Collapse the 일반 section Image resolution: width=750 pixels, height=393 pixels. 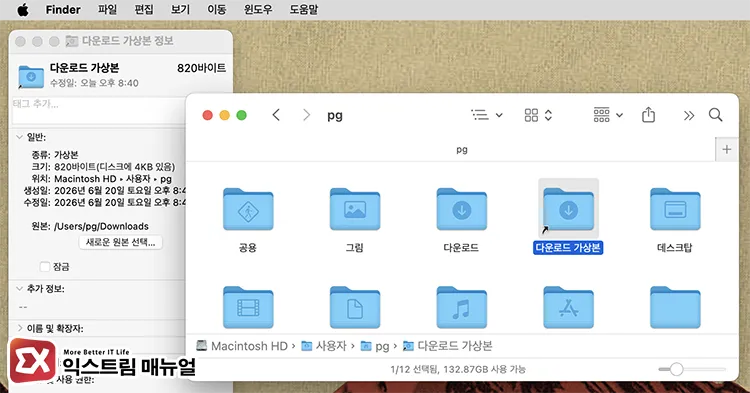20,137
